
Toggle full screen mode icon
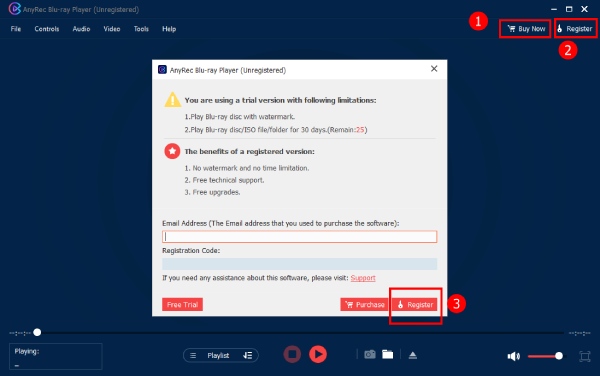pos(585,356)
